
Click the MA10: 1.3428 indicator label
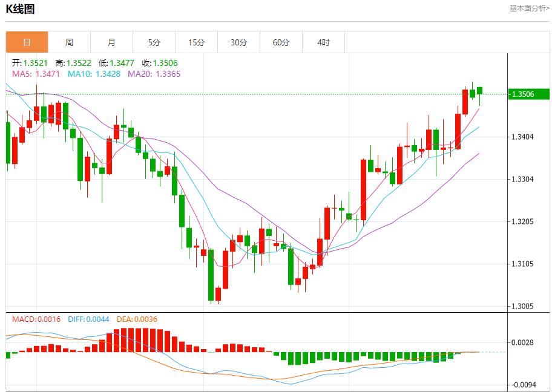pyautogui.click(x=94, y=74)
